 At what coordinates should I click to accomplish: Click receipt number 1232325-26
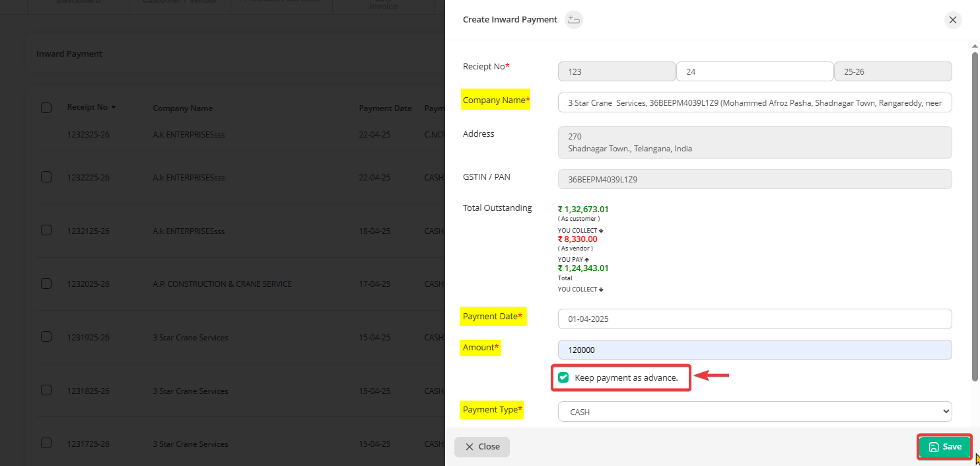pyautogui.click(x=88, y=134)
